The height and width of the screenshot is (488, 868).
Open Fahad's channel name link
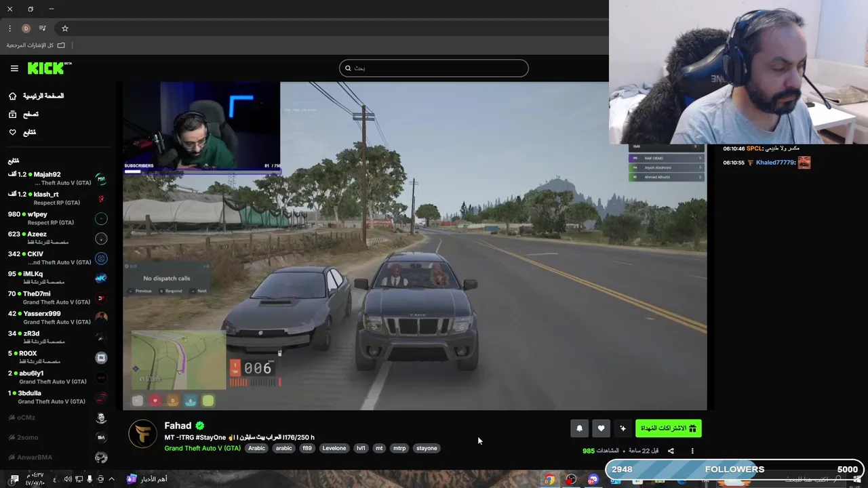pyautogui.click(x=178, y=426)
